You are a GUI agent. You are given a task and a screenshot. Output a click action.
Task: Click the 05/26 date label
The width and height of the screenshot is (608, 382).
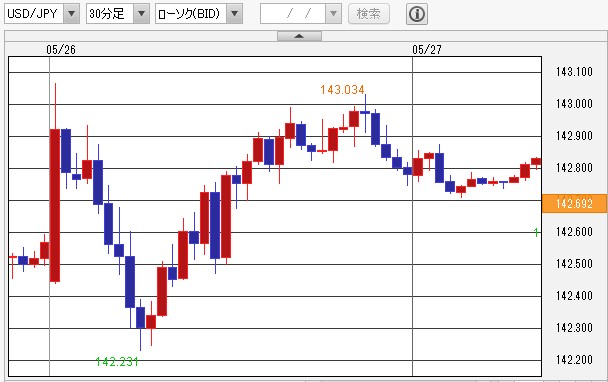(61, 50)
